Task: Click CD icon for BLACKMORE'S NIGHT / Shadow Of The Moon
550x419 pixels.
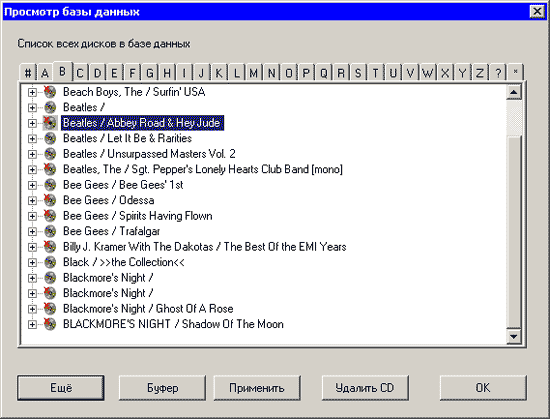Action: (50, 324)
